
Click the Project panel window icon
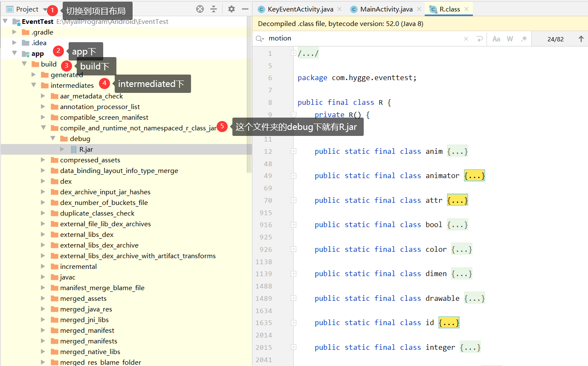coord(9,9)
